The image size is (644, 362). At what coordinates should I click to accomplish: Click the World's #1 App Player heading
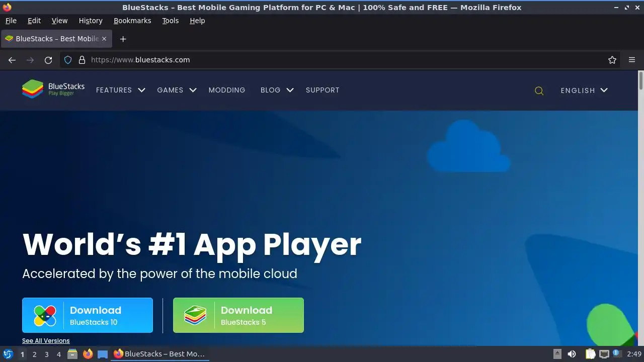[192, 244]
